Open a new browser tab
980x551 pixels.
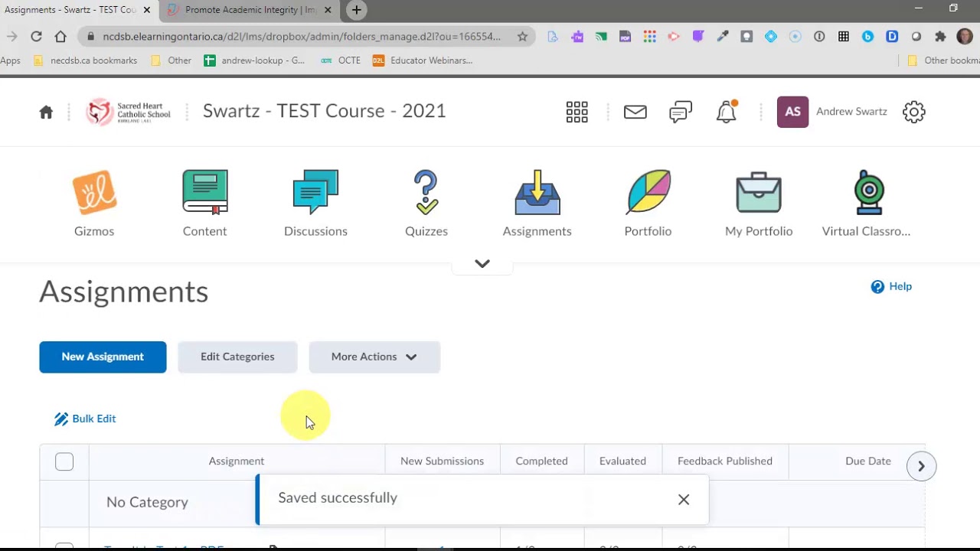pyautogui.click(x=356, y=10)
